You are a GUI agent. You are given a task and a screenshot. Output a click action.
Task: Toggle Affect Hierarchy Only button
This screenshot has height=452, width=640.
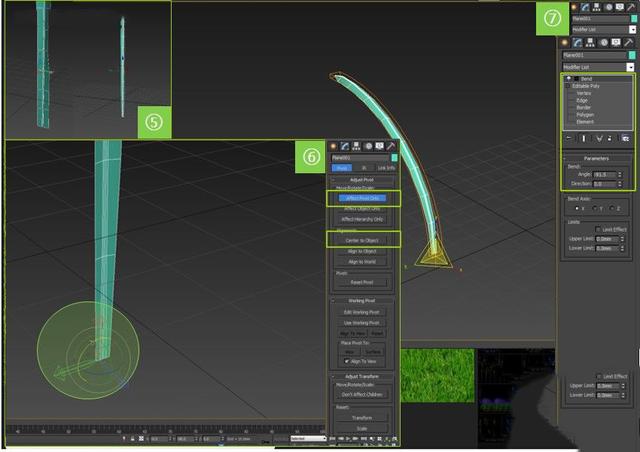(362, 219)
